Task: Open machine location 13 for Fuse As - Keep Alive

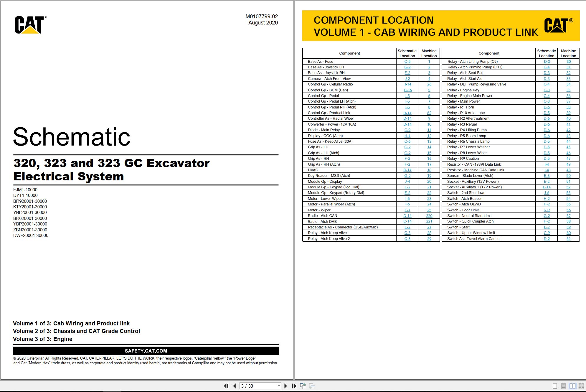Action: point(429,141)
